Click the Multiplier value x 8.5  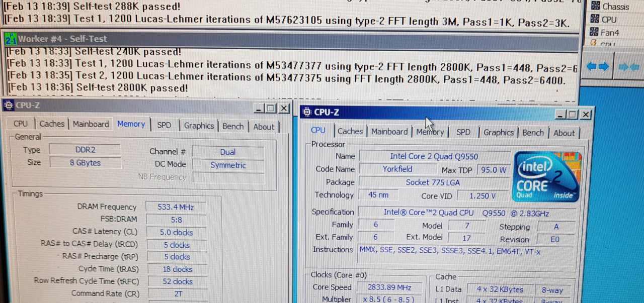click(389, 299)
